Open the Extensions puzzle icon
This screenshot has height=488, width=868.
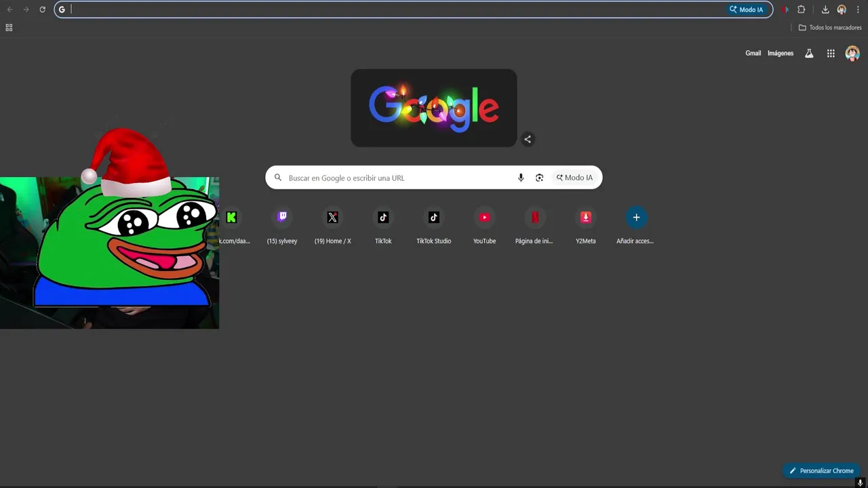(x=801, y=9)
